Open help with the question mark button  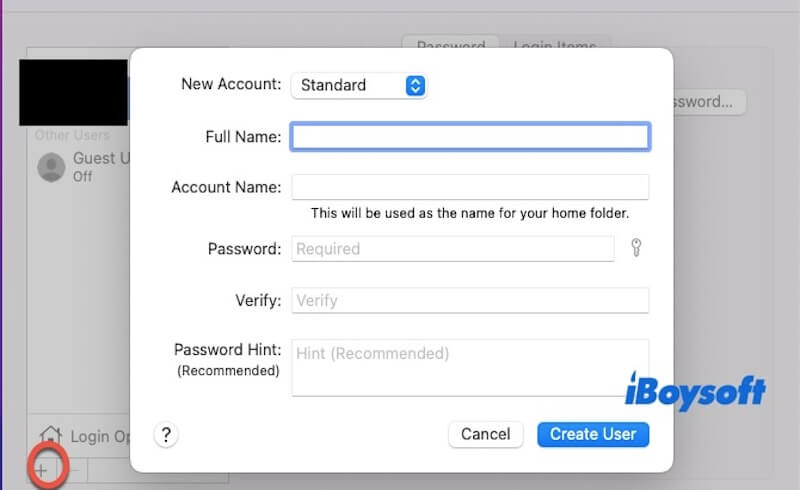(166, 434)
